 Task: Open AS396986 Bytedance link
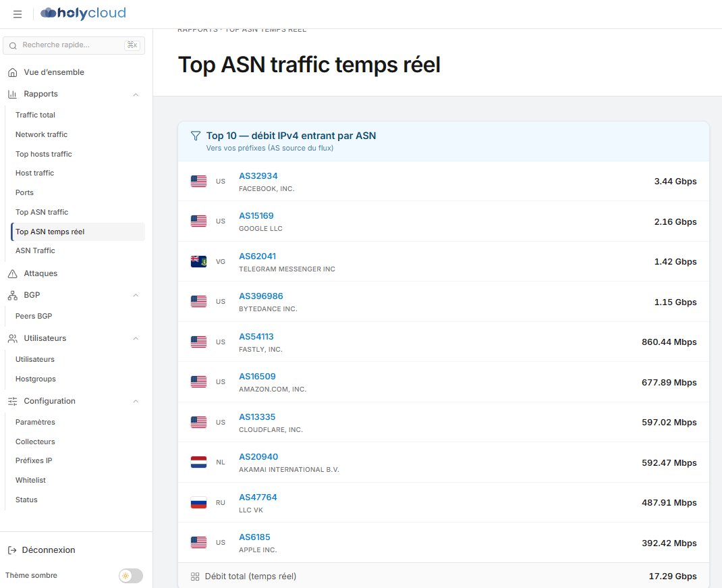[261, 296]
